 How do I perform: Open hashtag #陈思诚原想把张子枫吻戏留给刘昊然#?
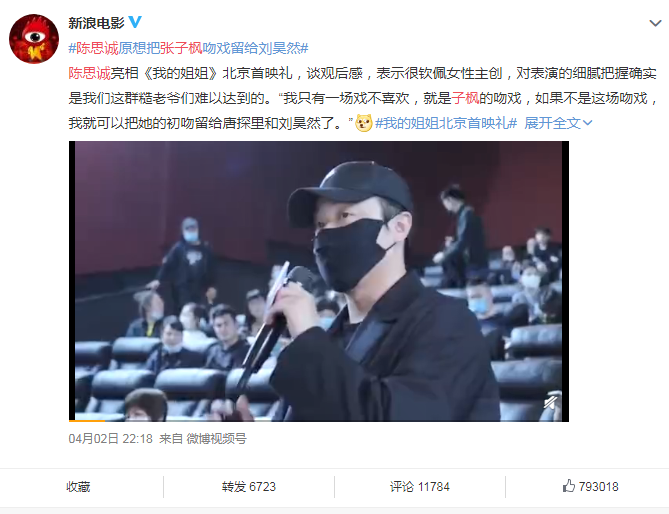pos(188,48)
